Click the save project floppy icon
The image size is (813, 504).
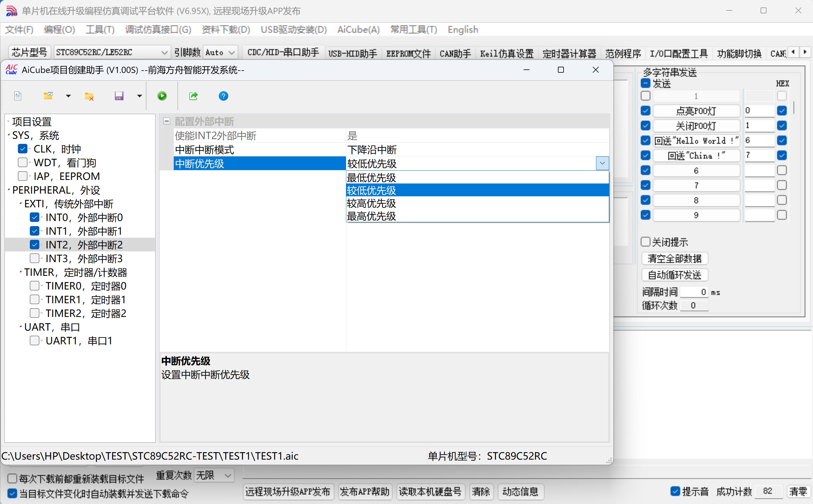[119, 96]
